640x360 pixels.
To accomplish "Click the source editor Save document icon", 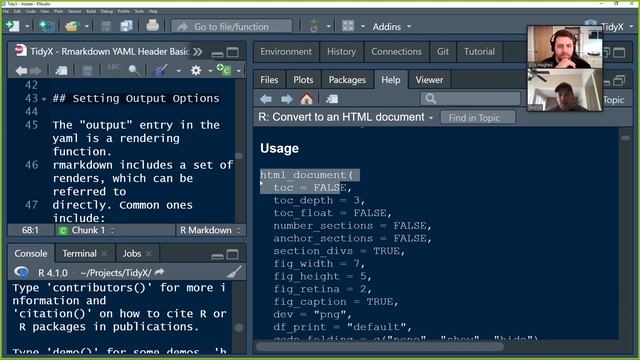I will (87, 71).
